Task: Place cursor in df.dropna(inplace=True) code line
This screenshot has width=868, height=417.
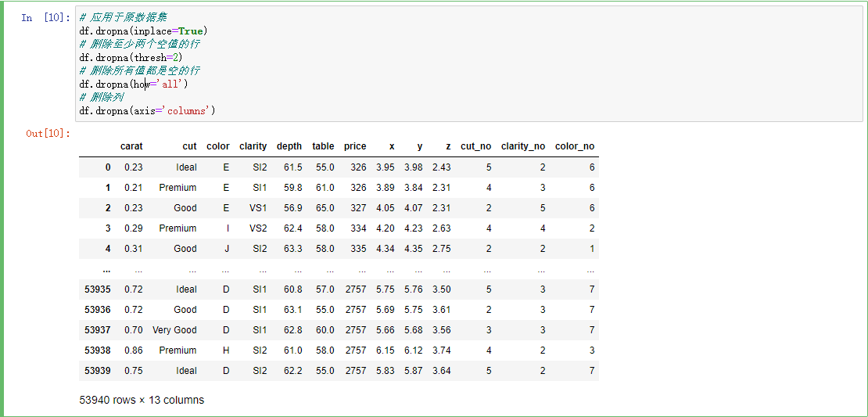Action: pos(144,31)
